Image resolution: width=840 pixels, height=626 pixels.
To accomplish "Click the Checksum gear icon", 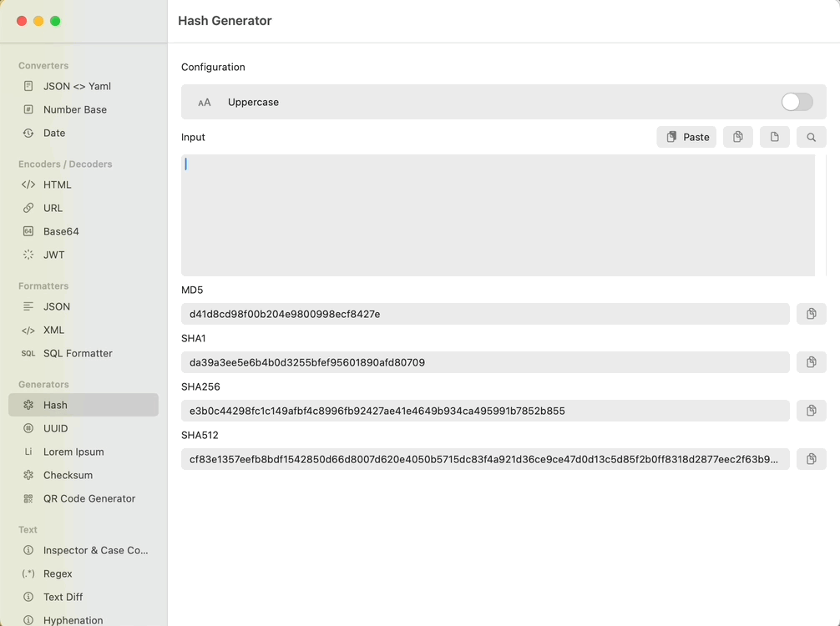I will 28,475.
